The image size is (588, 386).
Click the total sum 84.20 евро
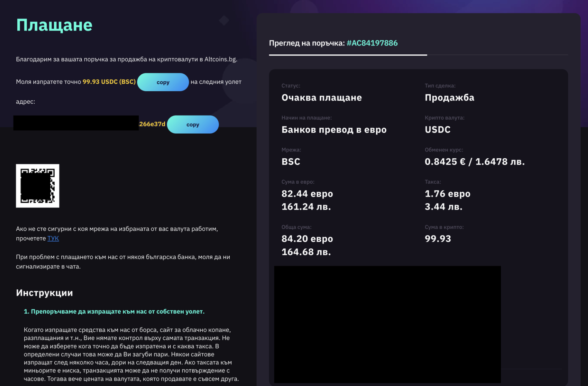click(x=307, y=239)
